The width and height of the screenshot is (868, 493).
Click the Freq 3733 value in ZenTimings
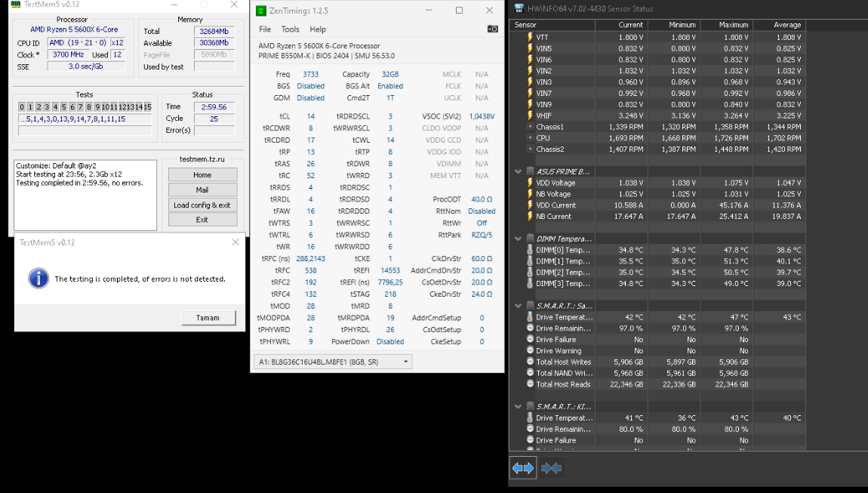[310, 74]
